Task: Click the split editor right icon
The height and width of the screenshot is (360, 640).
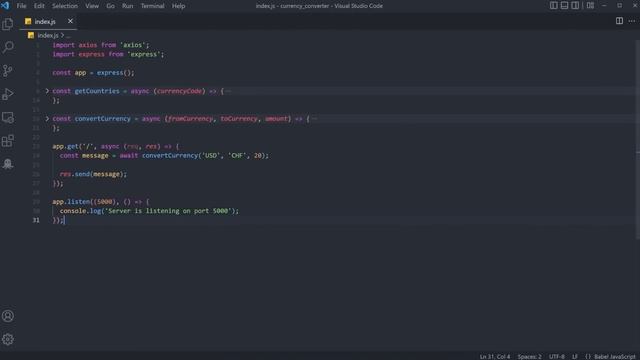Action: [x=619, y=21]
